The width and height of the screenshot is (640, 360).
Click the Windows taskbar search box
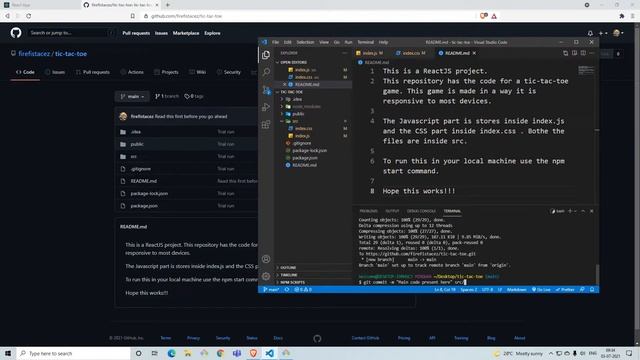click(x=73, y=353)
